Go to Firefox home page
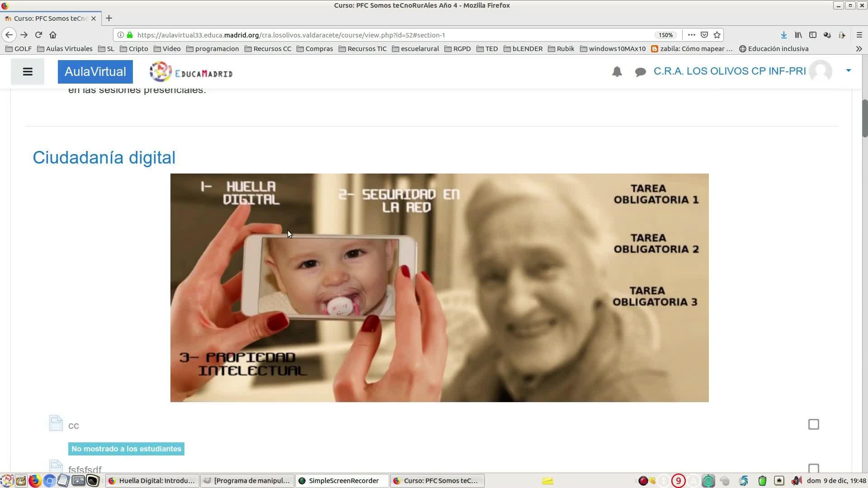This screenshot has height=488, width=868. 53,35
